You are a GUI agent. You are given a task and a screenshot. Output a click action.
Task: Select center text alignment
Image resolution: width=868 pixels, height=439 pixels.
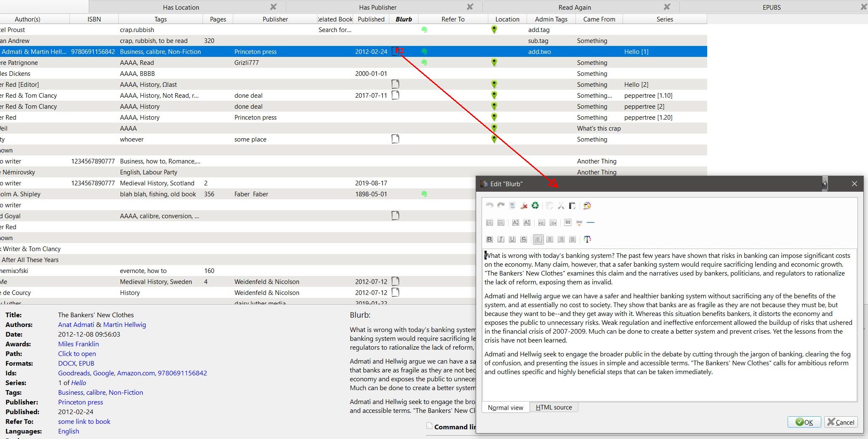point(550,239)
